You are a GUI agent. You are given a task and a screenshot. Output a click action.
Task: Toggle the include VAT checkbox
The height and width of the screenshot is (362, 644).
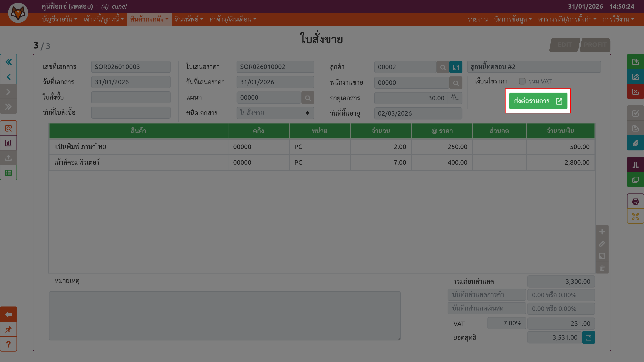522,81
